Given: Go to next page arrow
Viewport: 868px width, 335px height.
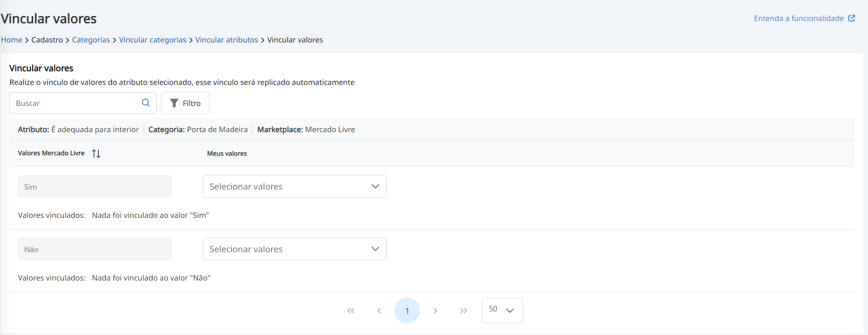Looking at the screenshot, I should tap(435, 311).
